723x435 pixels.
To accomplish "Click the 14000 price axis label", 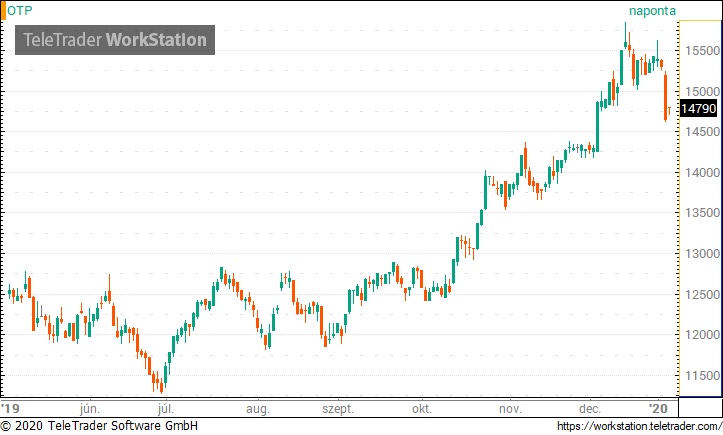I will tap(702, 173).
